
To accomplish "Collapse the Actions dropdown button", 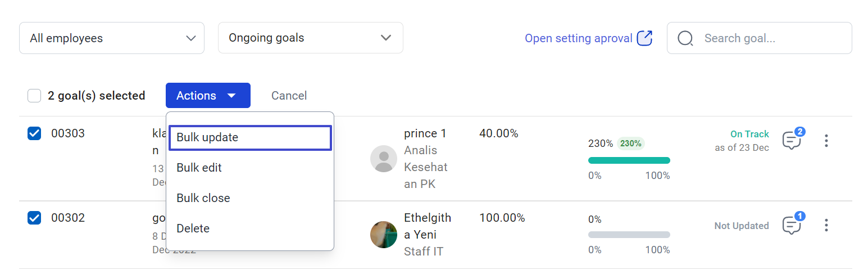I will [208, 96].
